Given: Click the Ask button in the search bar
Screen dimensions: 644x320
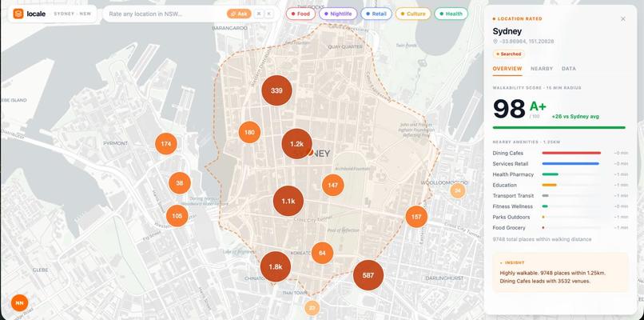Looking at the screenshot, I should [239, 14].
